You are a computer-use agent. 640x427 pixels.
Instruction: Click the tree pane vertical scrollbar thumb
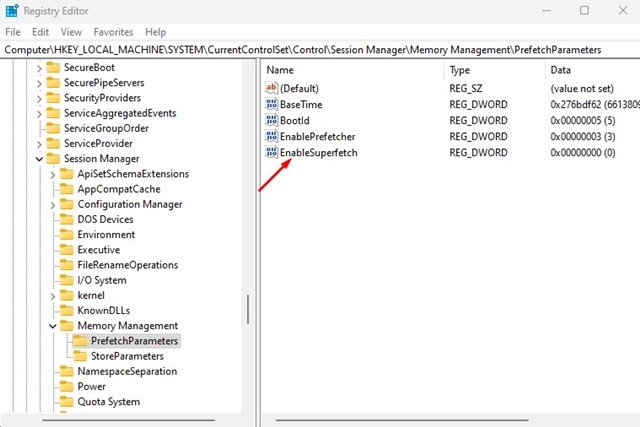[248, 309]
